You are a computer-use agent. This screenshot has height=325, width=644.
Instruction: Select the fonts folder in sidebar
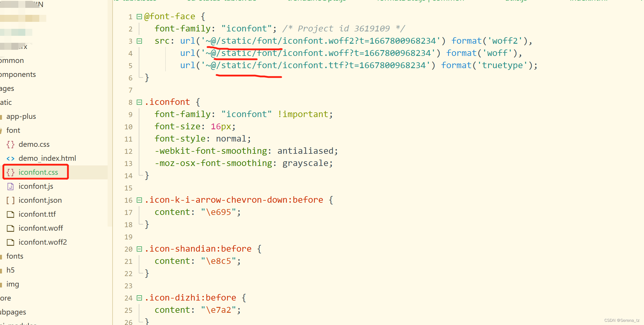point(14,256)
